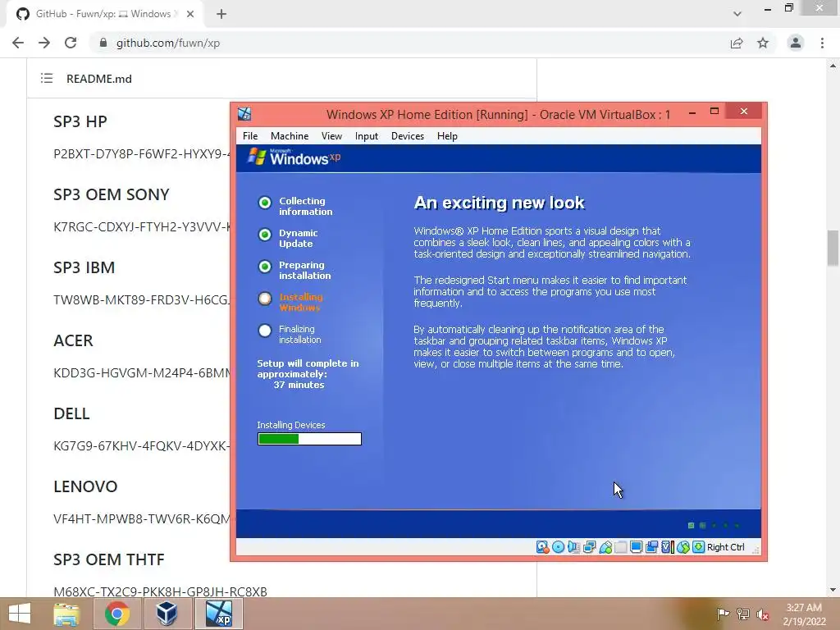Click the shared folders icon in VirtualBox status bar
Screen dimensions: 840x630
(x=621, y=547)
